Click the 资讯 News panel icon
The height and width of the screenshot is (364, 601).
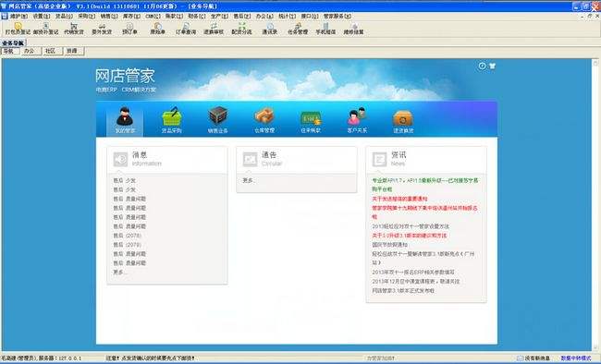coord(379,159)
